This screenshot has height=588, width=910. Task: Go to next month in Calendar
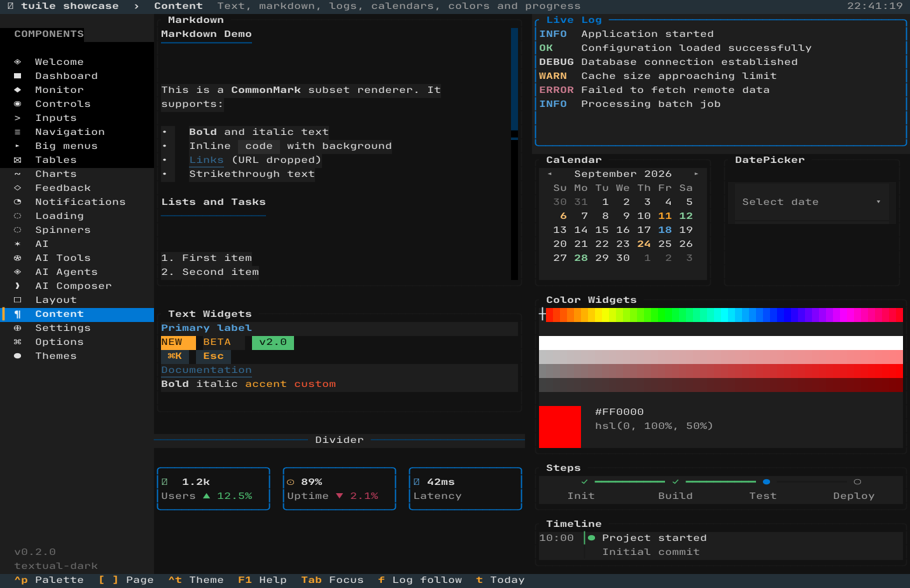click(x=696, y=174)
